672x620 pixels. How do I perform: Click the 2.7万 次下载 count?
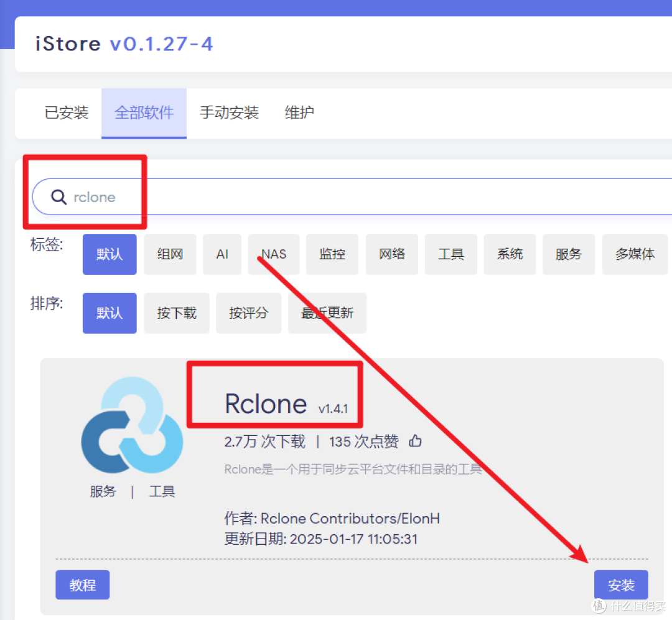(x=265, y=442)
